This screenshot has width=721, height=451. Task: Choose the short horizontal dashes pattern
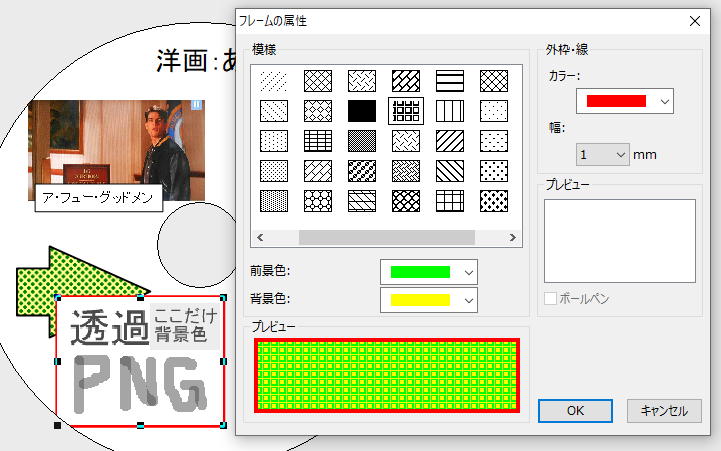pos(494,141)
